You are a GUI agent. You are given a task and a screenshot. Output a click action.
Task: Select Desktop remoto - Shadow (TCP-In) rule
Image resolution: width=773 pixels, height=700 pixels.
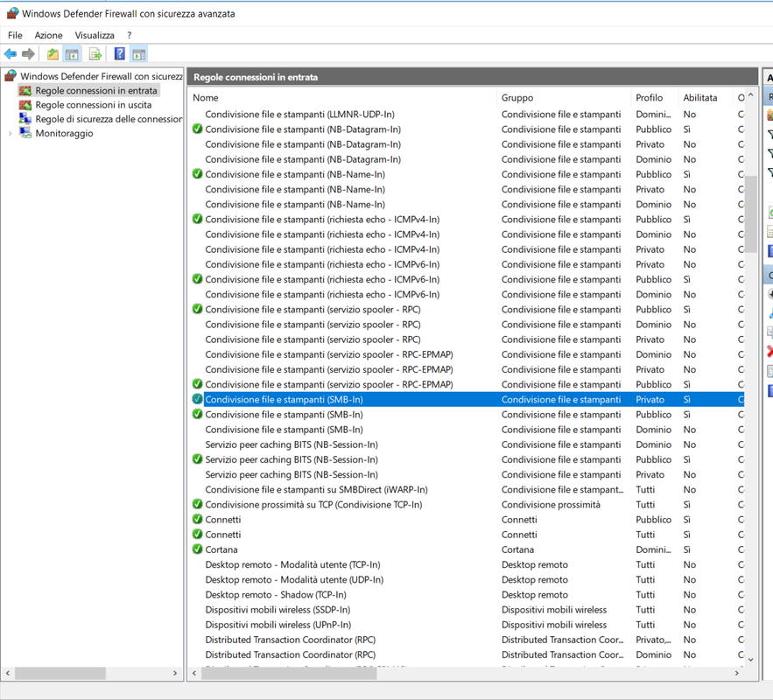pos(276,595)
